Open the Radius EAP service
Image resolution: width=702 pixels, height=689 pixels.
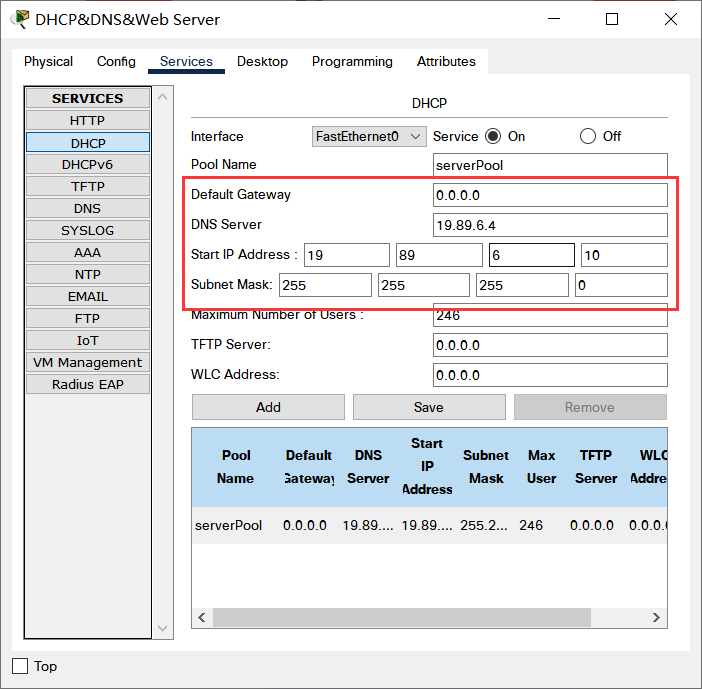88,385
